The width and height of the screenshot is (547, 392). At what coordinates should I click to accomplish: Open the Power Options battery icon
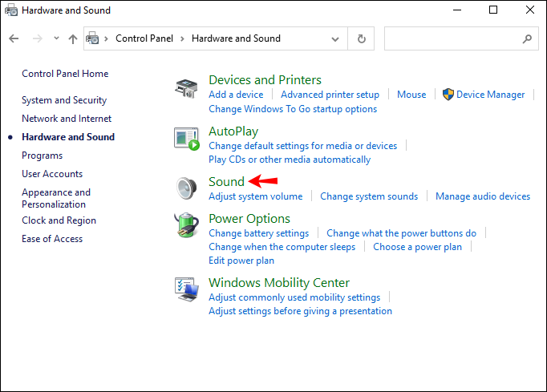(186, 226)
